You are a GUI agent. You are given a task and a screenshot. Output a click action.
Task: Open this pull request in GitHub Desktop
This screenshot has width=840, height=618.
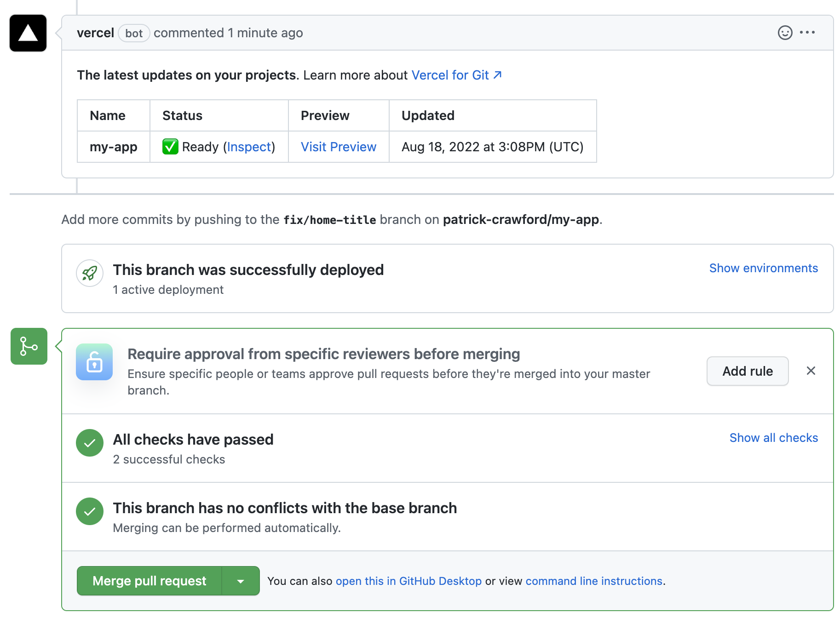(x=409, y=581)
